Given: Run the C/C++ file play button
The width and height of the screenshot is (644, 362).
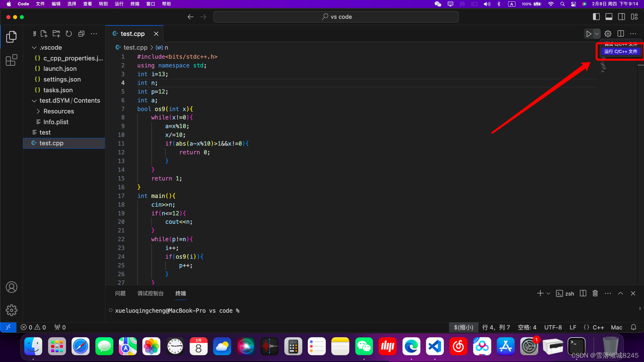Looking at the screenshot, I should (x=589, y=34).
